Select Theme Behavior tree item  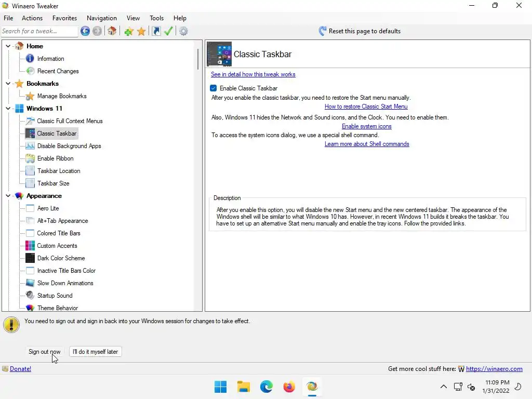[x=58, y=308]
